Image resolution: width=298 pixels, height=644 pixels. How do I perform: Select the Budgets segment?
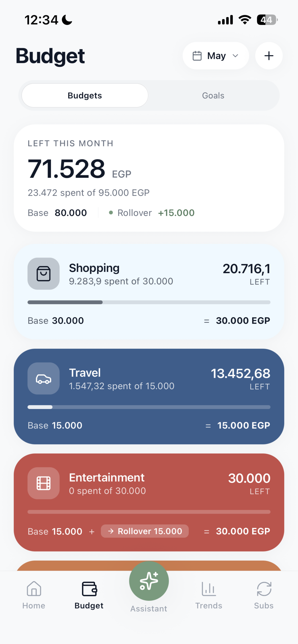click(85, 96)
